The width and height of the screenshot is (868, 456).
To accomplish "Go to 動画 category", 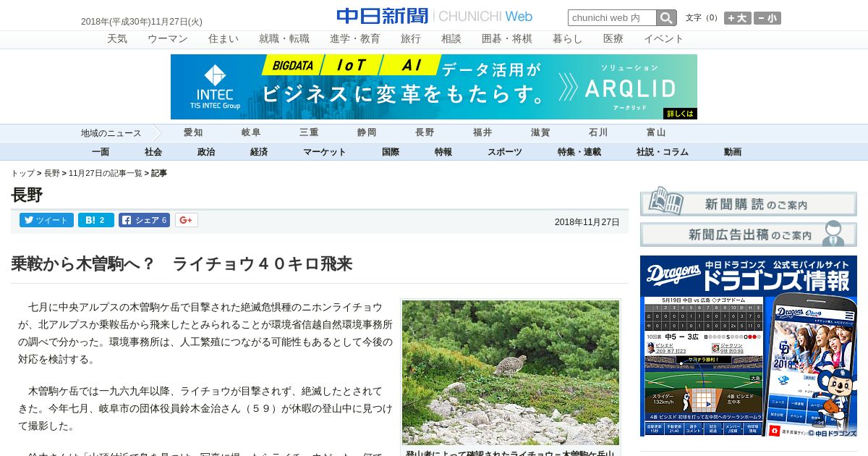I will (x=733, y=152).
